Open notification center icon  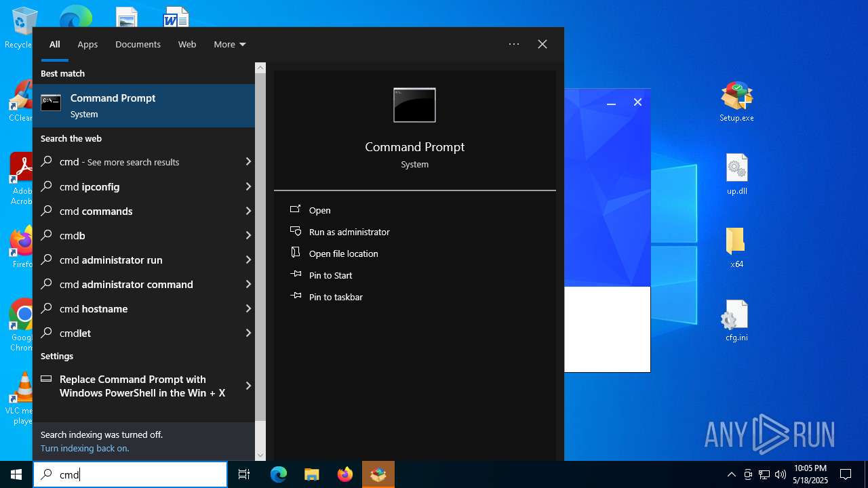point(846,474)
